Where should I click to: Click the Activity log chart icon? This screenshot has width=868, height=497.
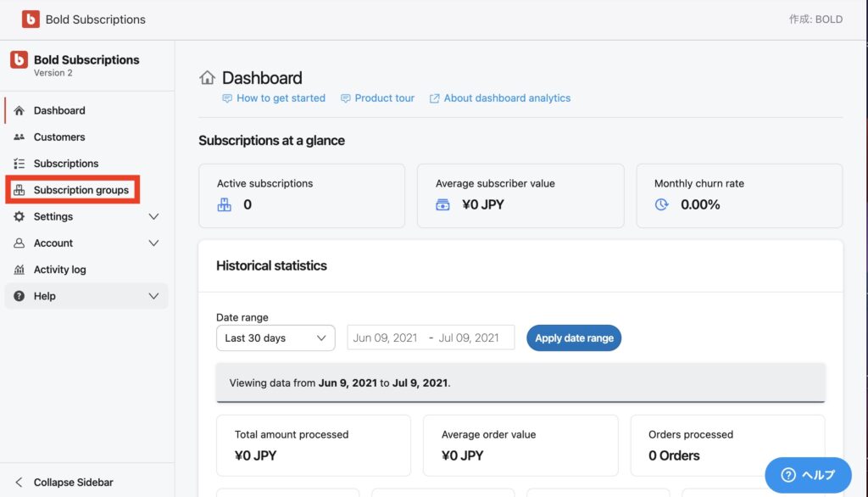(x=19, y=270)
